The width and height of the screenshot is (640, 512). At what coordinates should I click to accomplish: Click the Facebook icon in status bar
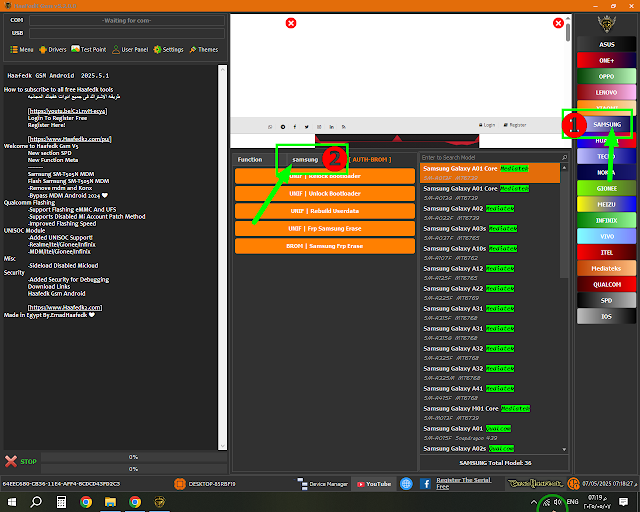click(425, 484)
